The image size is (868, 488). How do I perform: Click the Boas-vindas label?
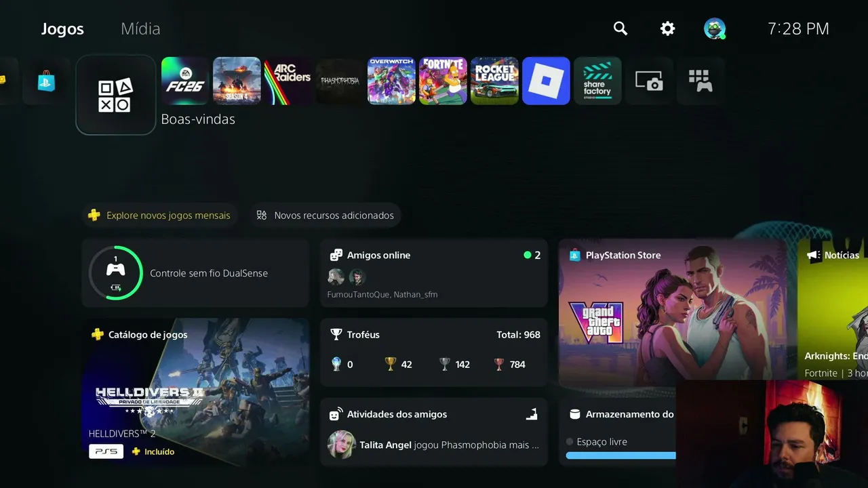(x=198, y=119)
